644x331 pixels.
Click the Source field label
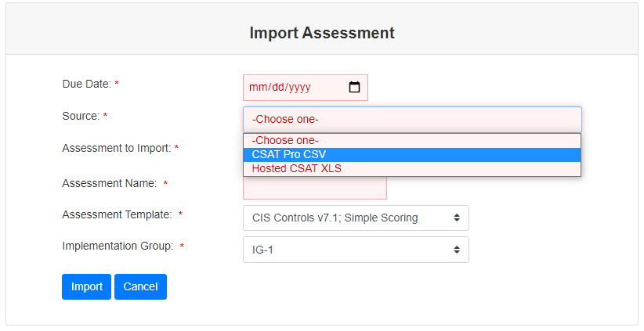pyautogui.click(x=81, y=116)
